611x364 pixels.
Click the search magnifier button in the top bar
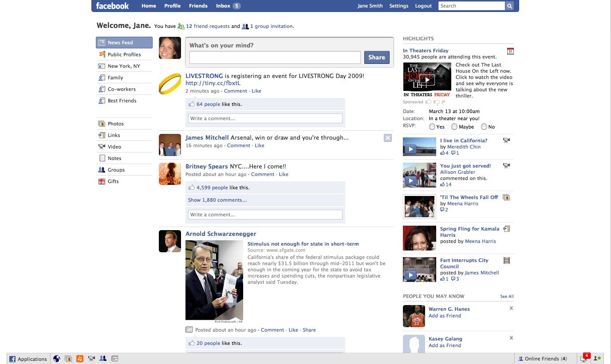(509, 6)
